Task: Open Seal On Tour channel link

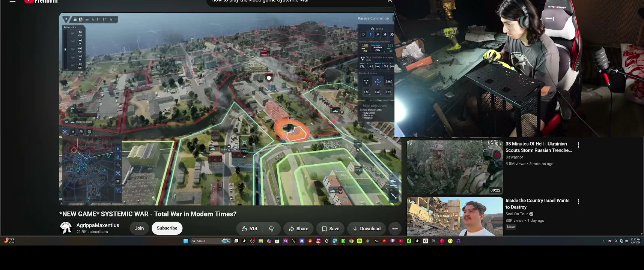Action: click(x=517, y=214)
